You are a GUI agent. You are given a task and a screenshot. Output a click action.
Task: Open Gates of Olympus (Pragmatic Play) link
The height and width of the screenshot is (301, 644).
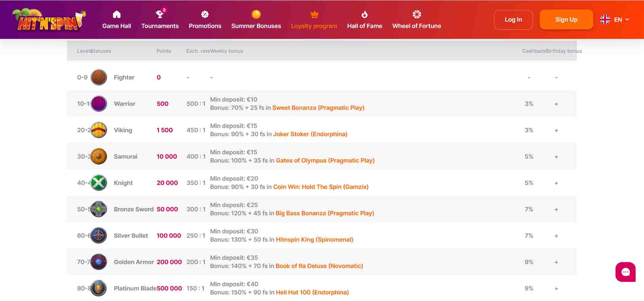click(325, 161)
